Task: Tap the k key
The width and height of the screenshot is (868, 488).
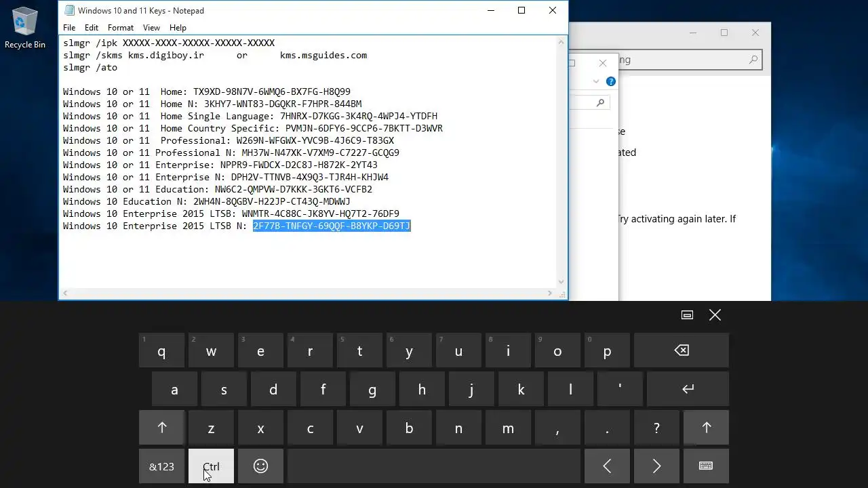Action: [x=521, y=389]
